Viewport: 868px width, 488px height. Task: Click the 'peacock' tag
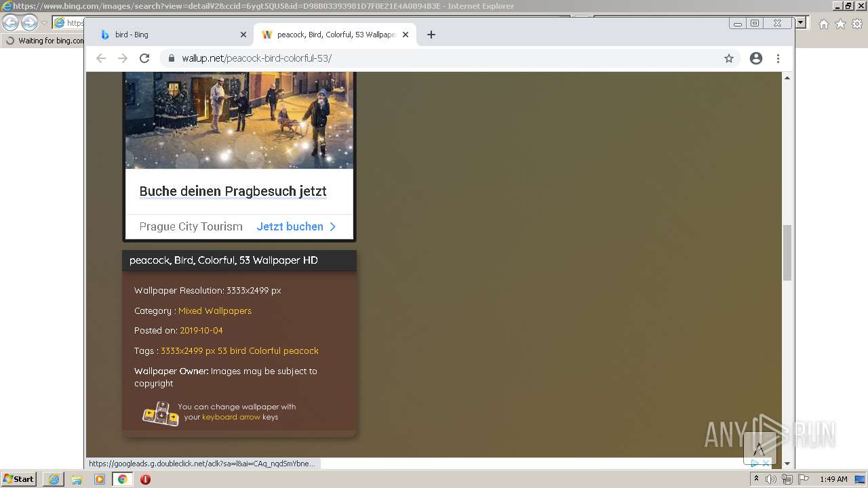(300, 351)
